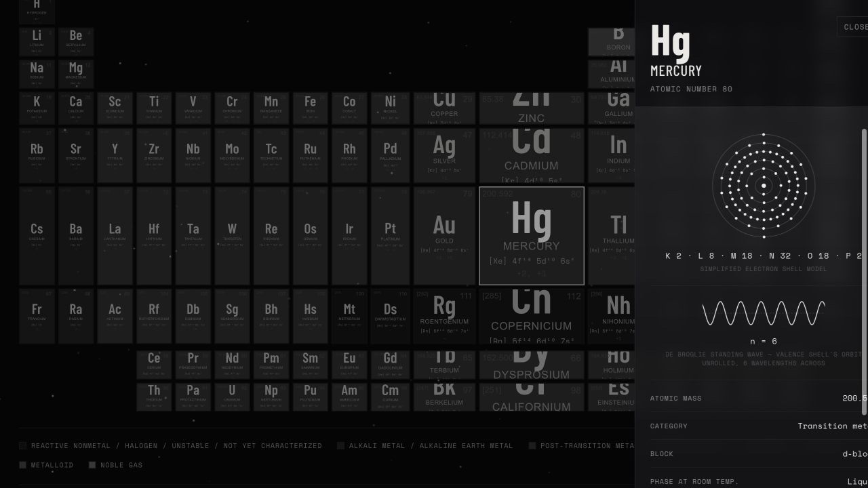This screenshot has width=868, height=488.
Task: Pick the Chromium (Cr) tile
Action: [232, 108]
